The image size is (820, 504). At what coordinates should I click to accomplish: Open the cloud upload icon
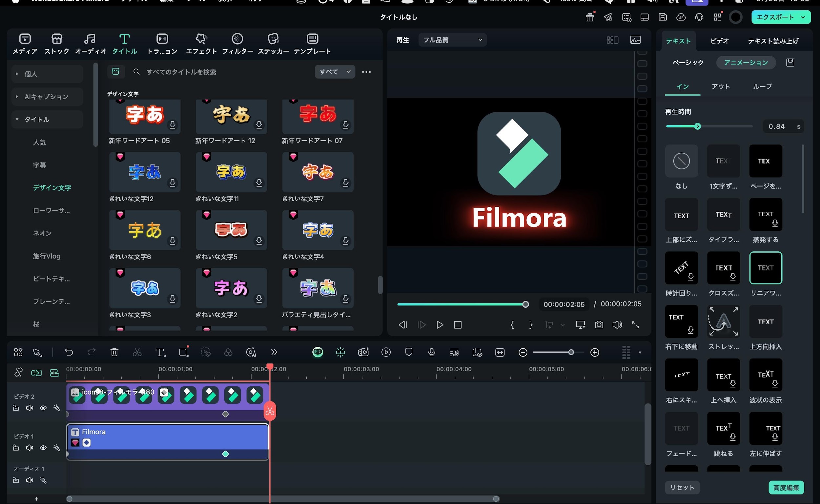point(681,17)
